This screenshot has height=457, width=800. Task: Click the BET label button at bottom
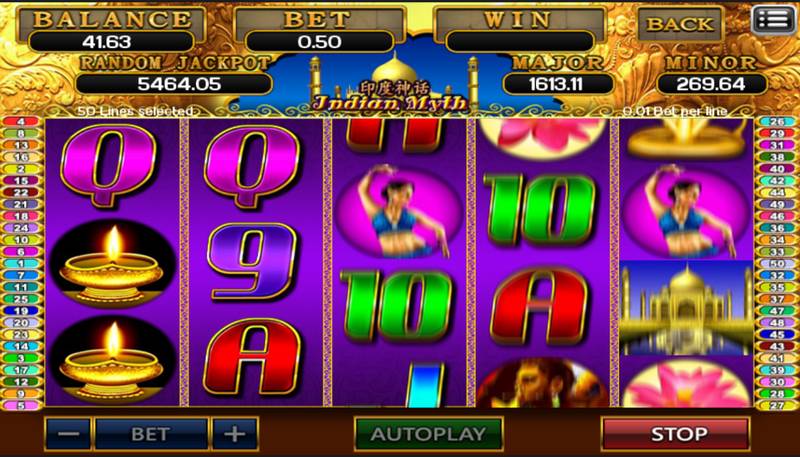click(151, 434)
